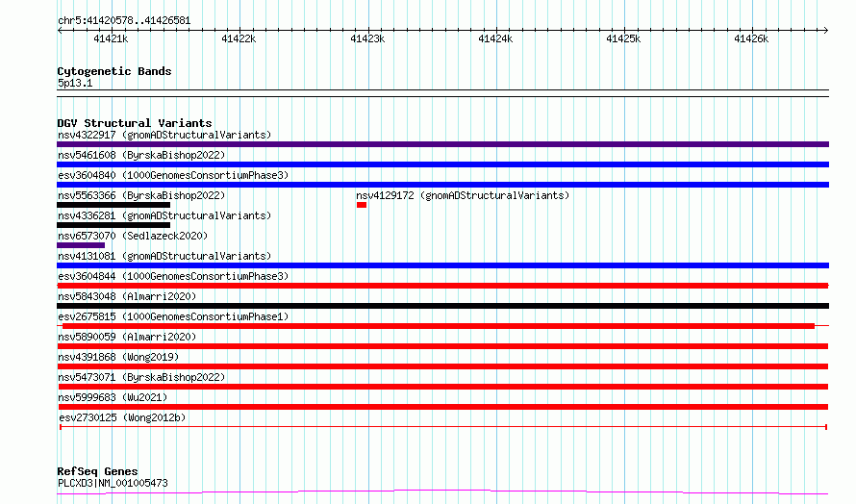Click the short black bar of nsv5563366

pyautogui.click(x=113, y=205)
